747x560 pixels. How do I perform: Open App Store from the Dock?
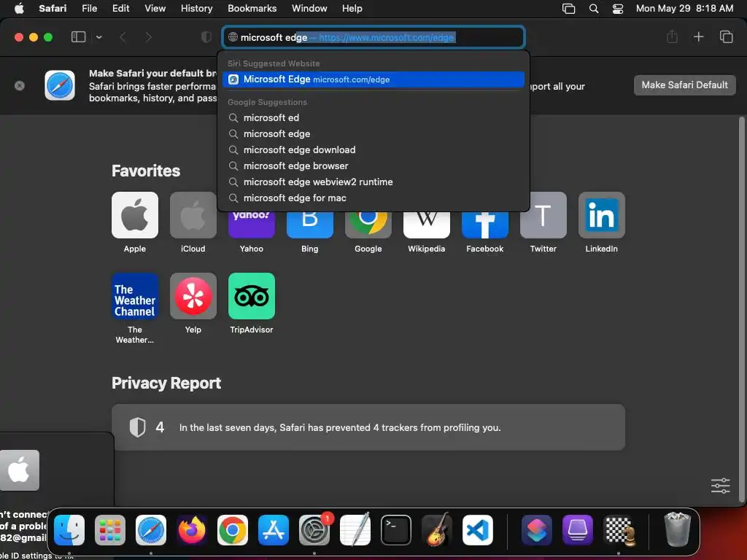(274, 530)
